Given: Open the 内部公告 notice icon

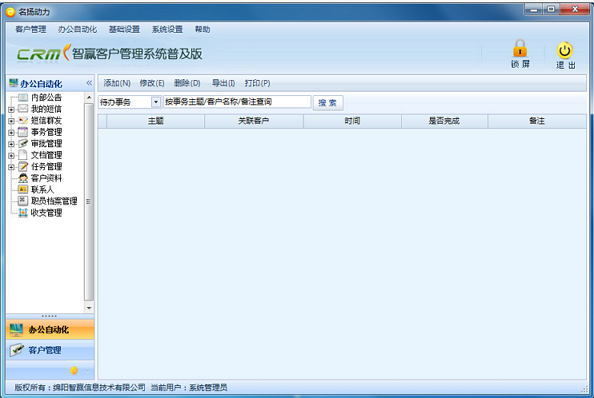Looking at the screenshot, I should tap(23, 98).
